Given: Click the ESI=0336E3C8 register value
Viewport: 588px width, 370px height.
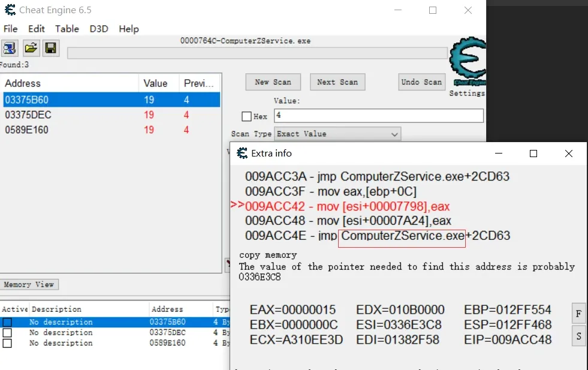Looking at the screenshot, I should (399, 324).
